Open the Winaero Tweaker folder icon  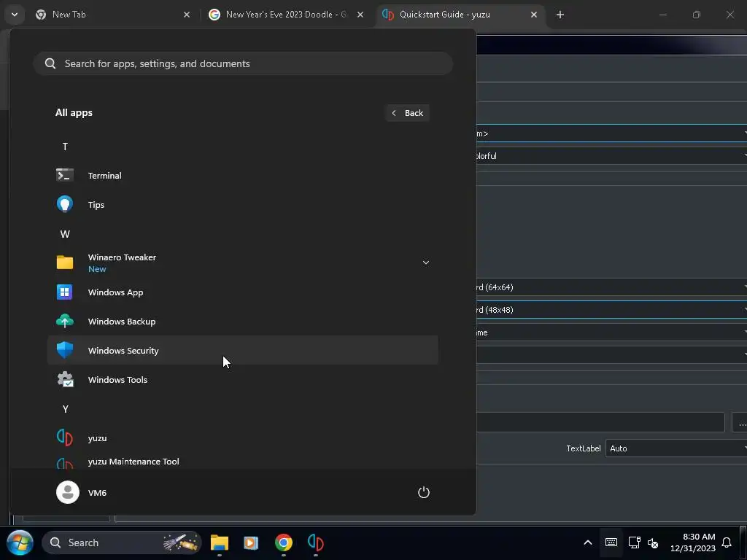[65, 262]
